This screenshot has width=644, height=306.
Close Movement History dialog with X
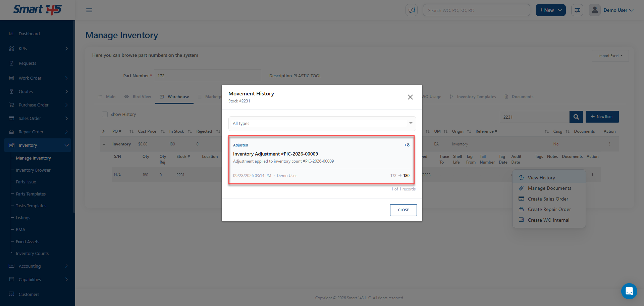click(410, 97)
